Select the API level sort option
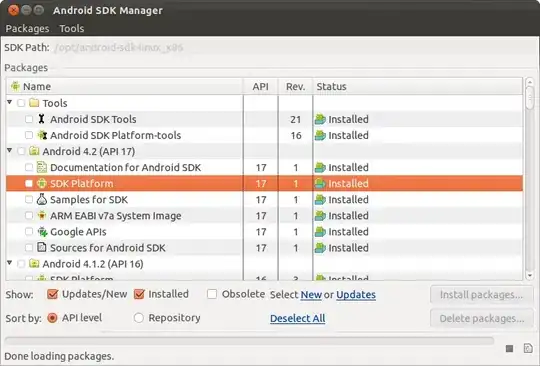 point(52,318)
